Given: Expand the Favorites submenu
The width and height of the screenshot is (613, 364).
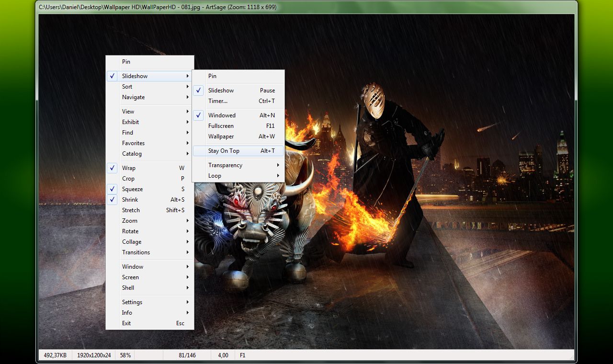Looking at the screenshot, I should [150, 143].
